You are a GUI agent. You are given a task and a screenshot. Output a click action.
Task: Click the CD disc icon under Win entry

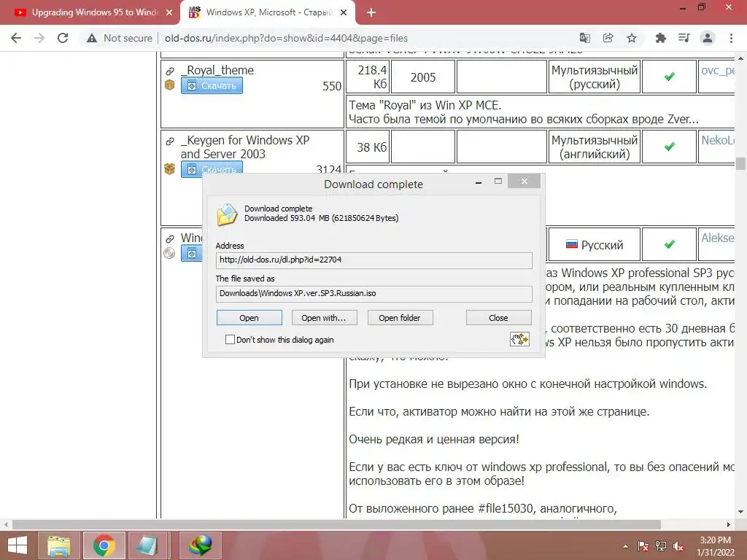point(169,253)
